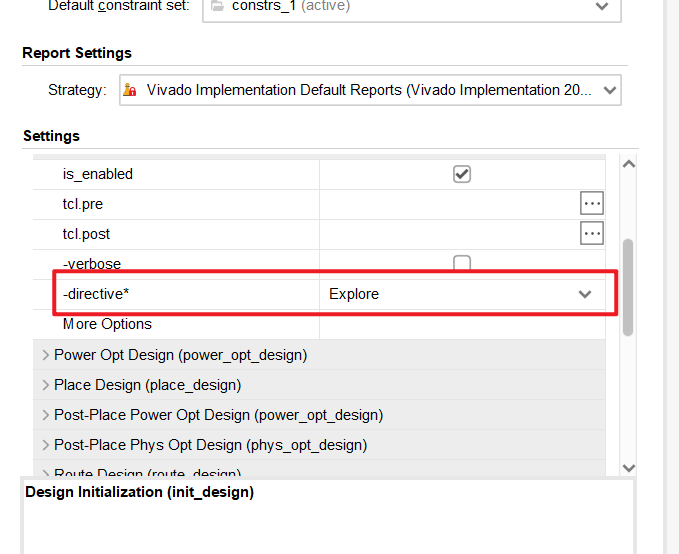Click the constraint set folder icon
Screen dimensions: 679x554
click(217, 6)
